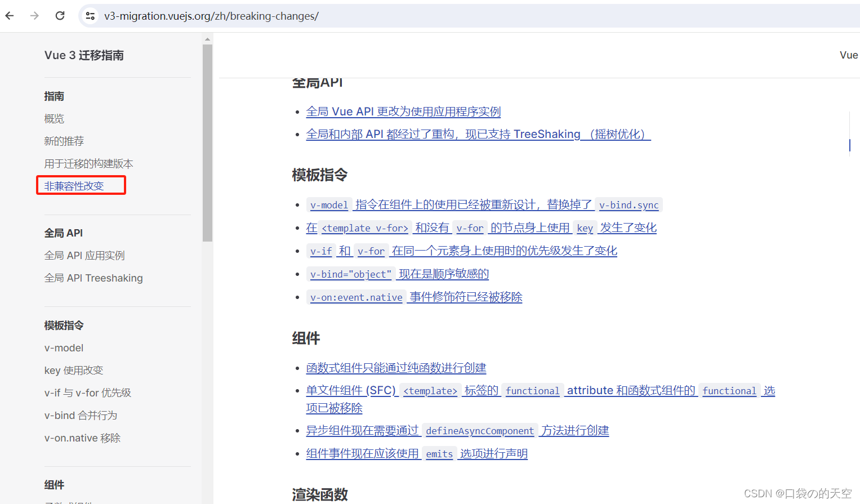
Task: Click the browser Back arrow
Action: [10, 16]
